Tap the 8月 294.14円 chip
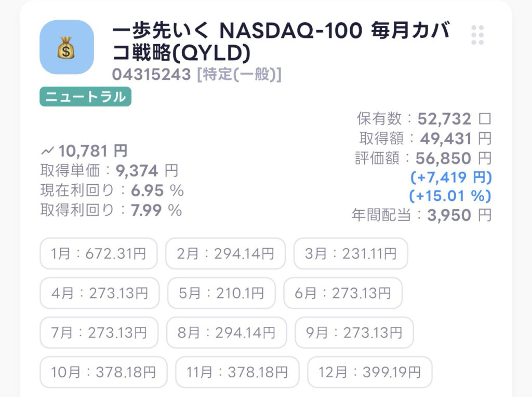Image resolution: width=532 pixels, height=397 pixels. click(226, 333)
